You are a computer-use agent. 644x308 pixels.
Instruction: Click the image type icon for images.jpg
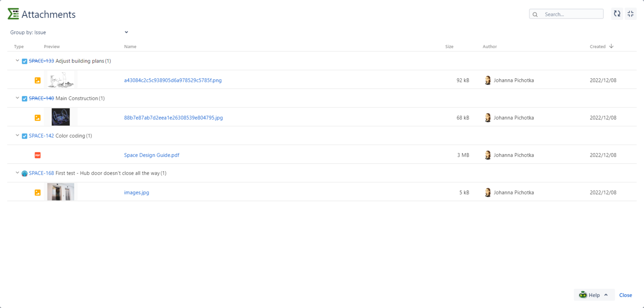click(x=38, y=192)
